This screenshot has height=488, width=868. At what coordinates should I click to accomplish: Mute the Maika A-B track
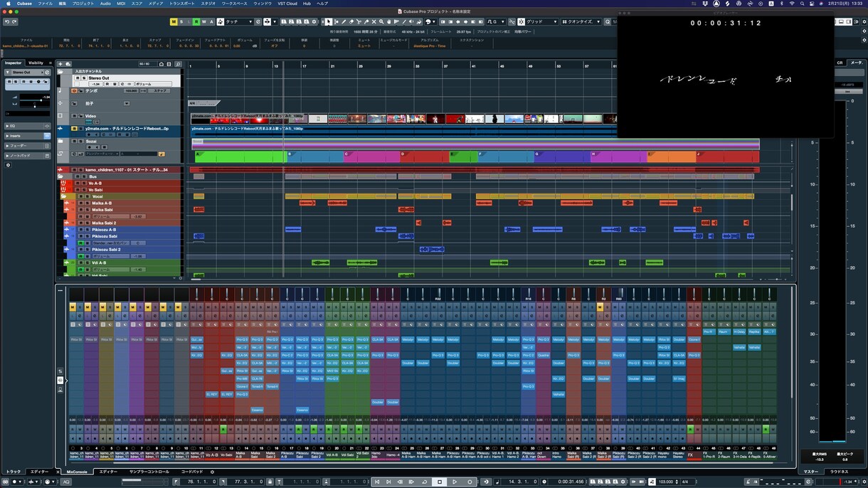coord(80,203)
